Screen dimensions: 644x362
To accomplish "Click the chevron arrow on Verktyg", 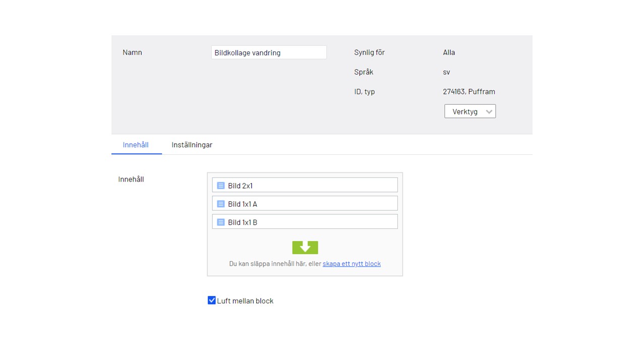I will 488,111.
